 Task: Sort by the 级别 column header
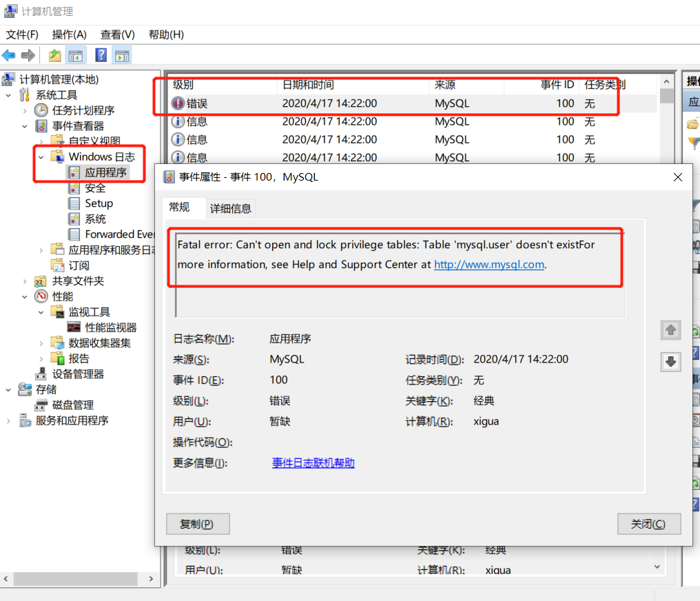223,84
